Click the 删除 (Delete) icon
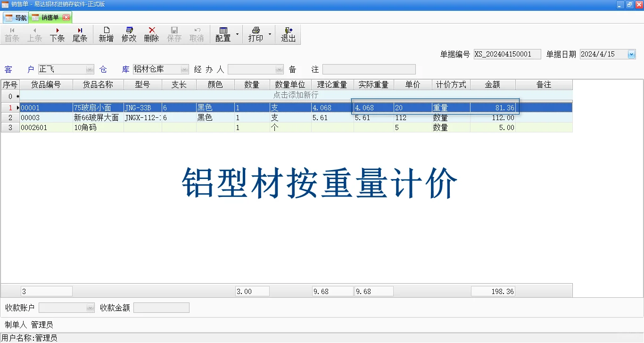 click(151, 34)
